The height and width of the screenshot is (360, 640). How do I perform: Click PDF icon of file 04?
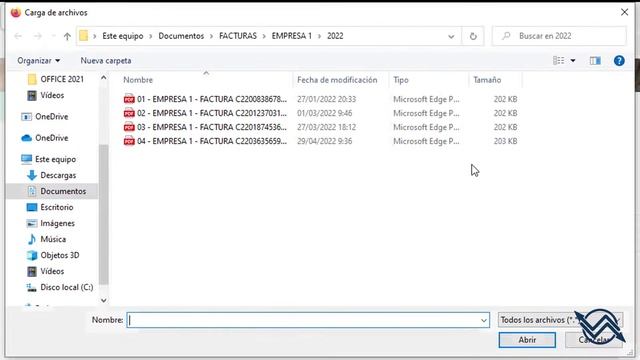click(129, 141)
